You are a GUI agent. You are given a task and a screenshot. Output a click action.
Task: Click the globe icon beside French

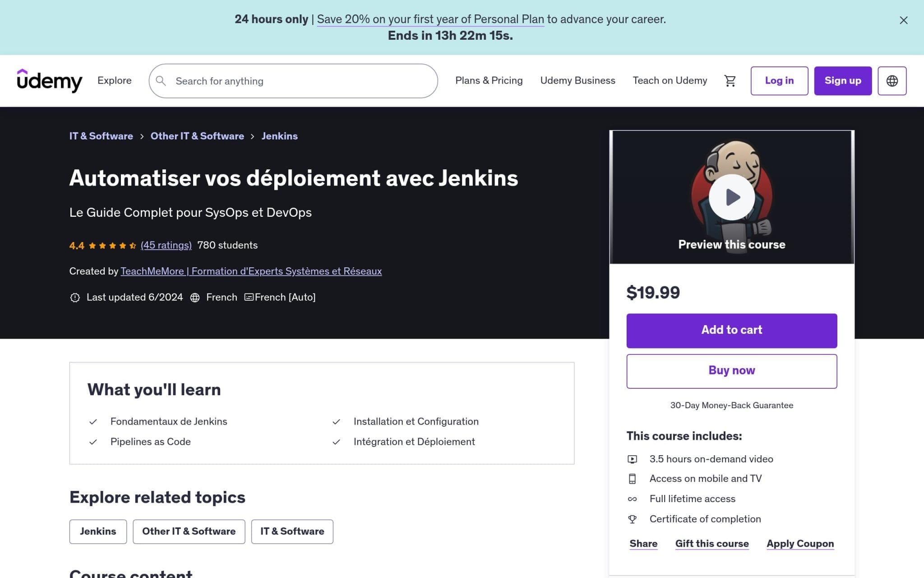[195, 298]
